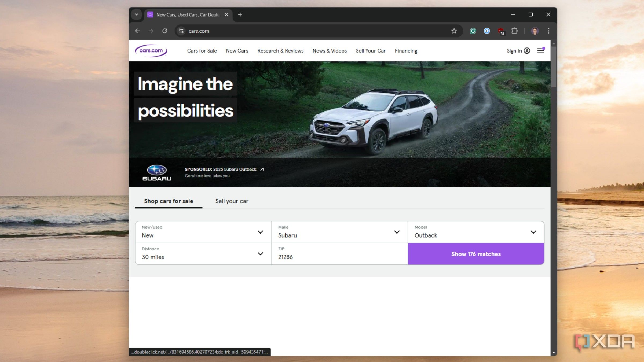Open the Research & Reviews menu
The height and width of the screenshot is (362, 644).
coord(280,51)
